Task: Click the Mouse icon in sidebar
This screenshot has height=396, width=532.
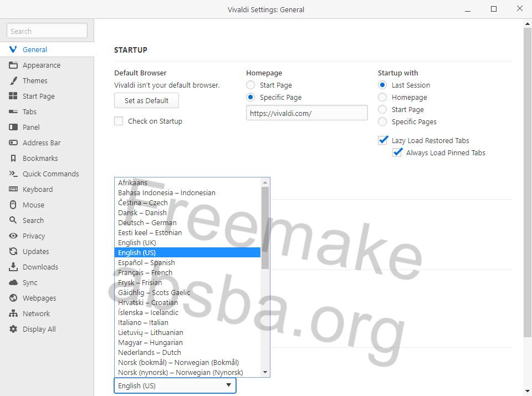Action: [x=13, y=205]
